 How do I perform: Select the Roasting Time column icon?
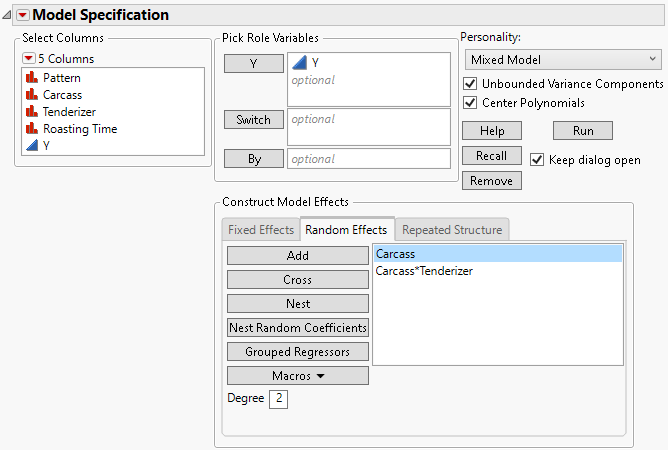click(30, 128)
